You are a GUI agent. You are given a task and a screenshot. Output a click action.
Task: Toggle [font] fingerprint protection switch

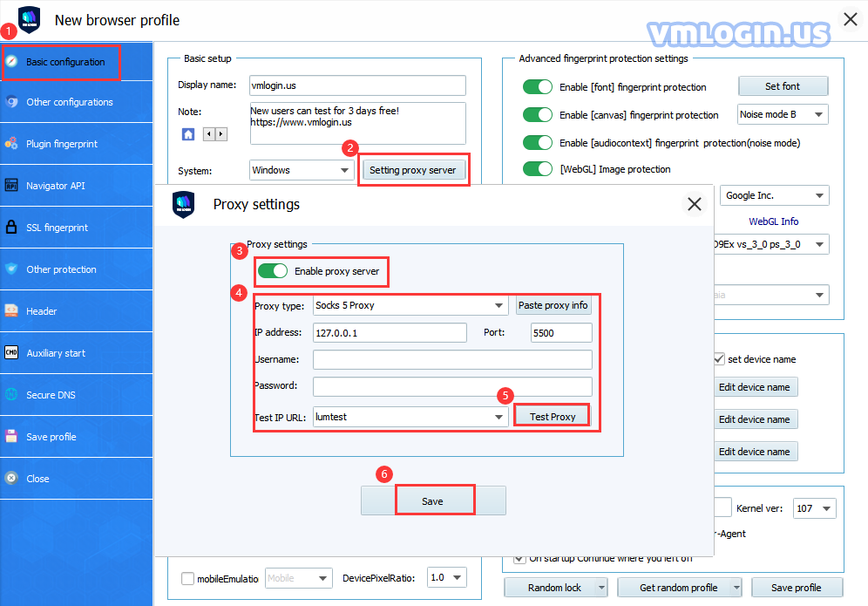tap(538, 87)
